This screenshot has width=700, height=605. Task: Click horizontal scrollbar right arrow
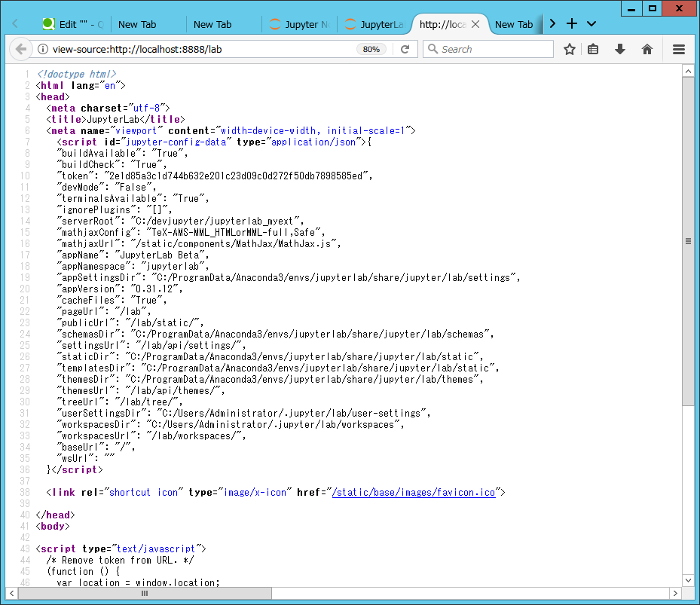[x=675, y=594]
